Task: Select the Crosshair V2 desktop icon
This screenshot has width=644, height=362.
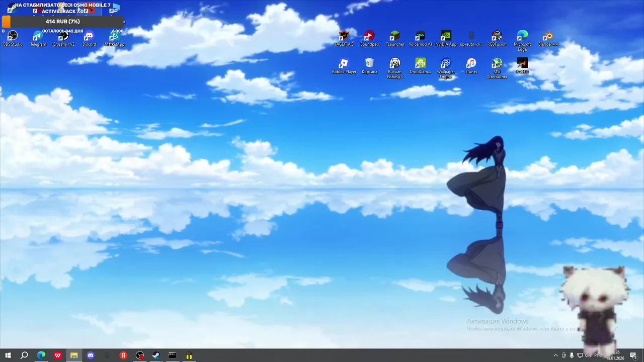Action: click(x=63, y=38)
